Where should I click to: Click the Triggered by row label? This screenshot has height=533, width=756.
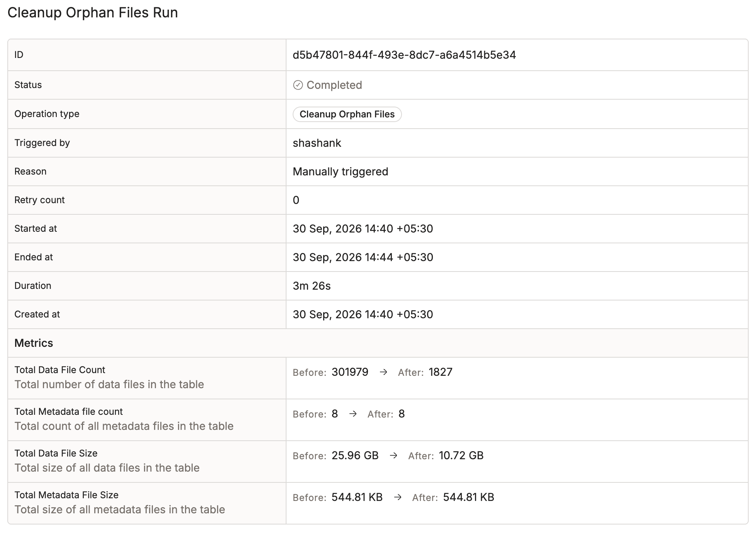[42, 143]
